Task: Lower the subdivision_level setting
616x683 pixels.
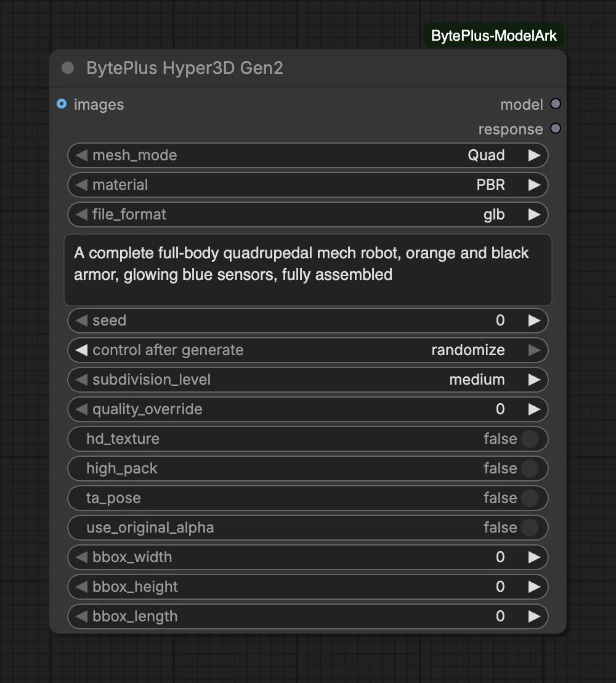Action: (x=81, y=380)
